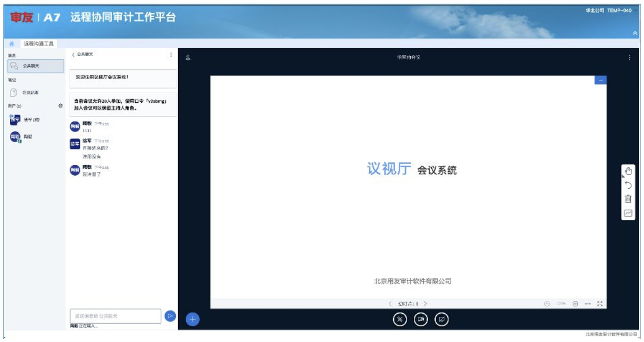
Task: Click the trash icon to clear annotations
Action: [628, 199]
